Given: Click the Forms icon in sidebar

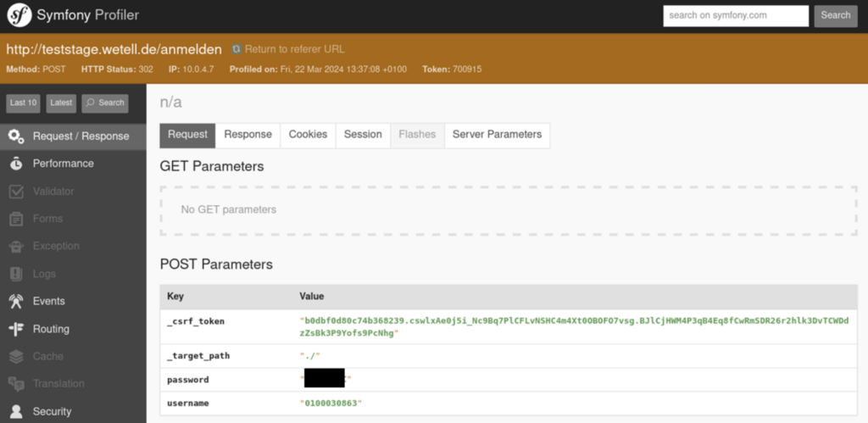Looking at the screenshot, I should [16, 219].
